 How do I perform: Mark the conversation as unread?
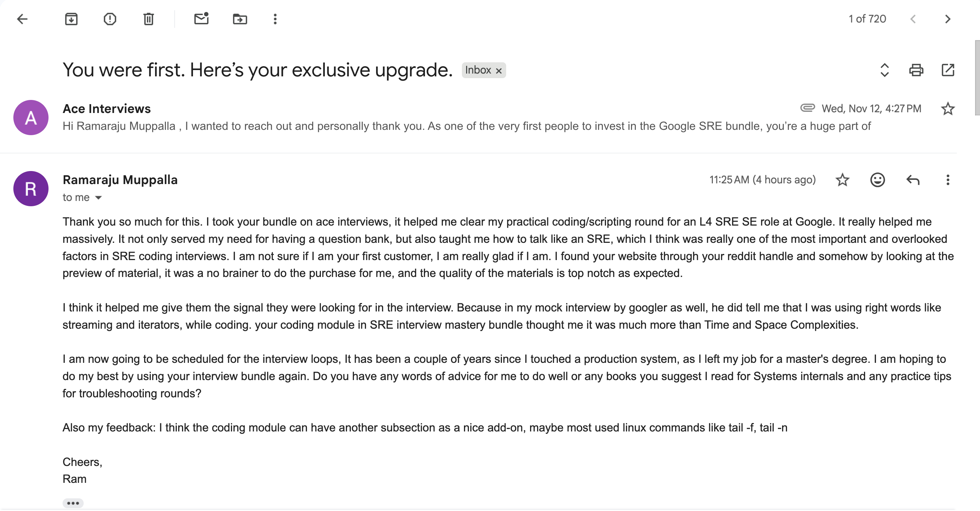coord(201,19)
